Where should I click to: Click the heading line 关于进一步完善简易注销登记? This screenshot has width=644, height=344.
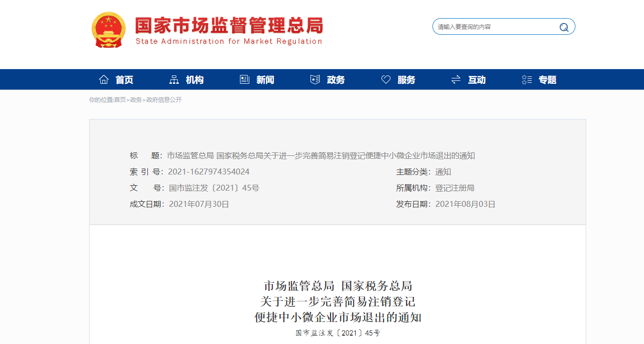(338, 301)
